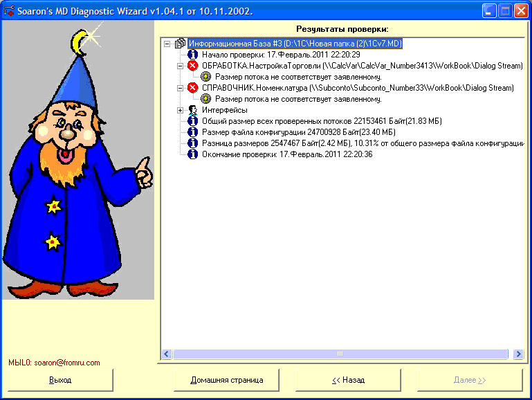Click the yellow warning icon under ОБРАБОТКА.НастройкаТорговли

(205, 77)
